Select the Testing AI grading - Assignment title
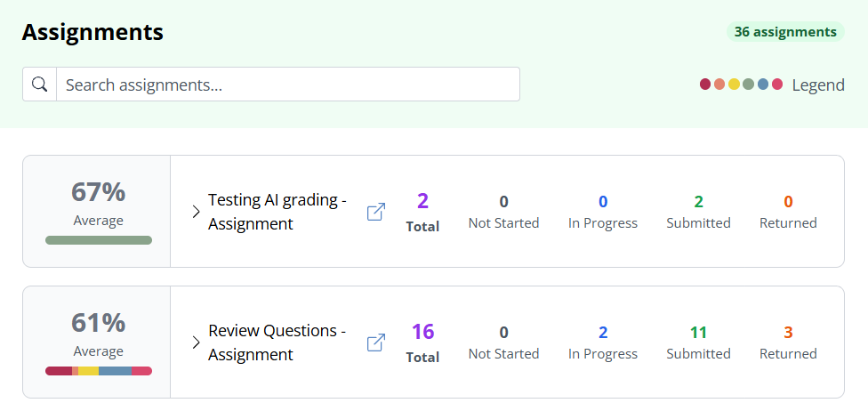This screenshot has width=868, height=411. (x=277, y=212)
